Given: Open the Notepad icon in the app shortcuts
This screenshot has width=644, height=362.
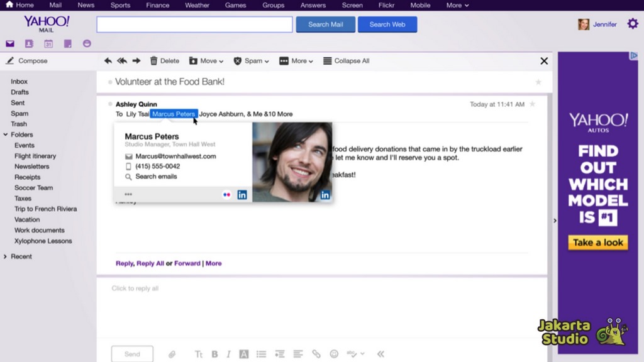Looking at the screenshot, I should [68, 43].
